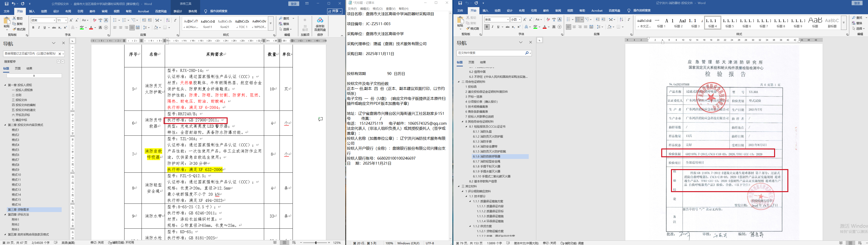
Task: Toggle Underline in the left Word window
Action: pos(45,28)
